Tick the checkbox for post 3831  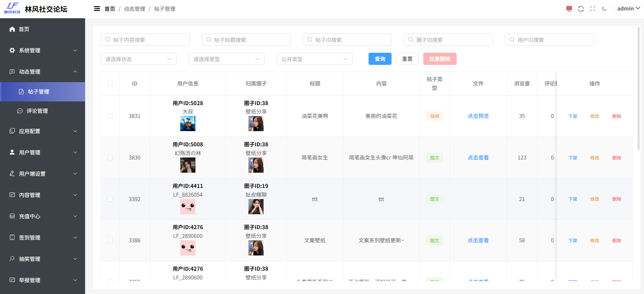coord(110,116)
